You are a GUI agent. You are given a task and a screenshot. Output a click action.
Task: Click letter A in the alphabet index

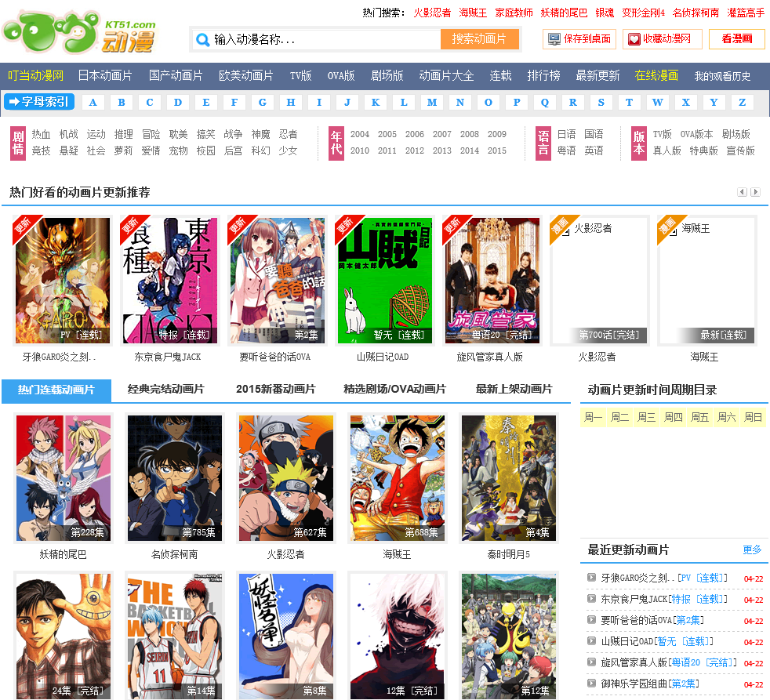93,102
